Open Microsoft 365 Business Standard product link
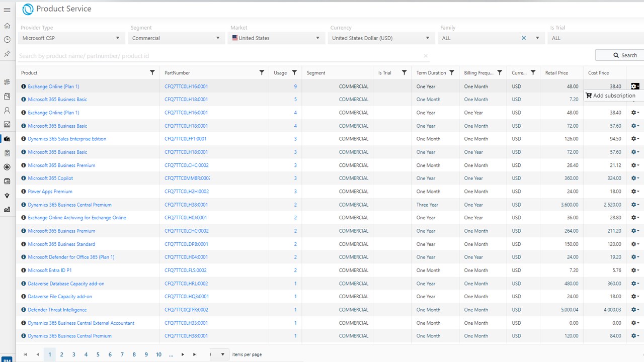 click(61, 244)
